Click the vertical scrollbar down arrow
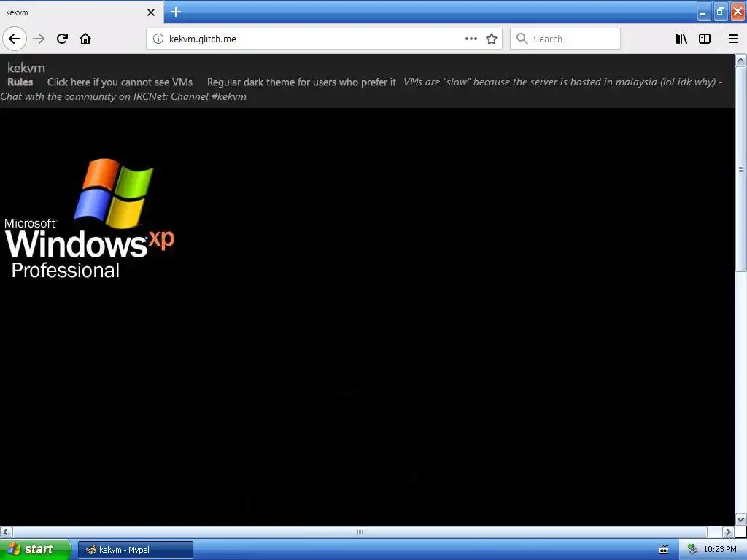Image resolution: width=747 pixels, height=560 pixels. [x=741, y=519]
